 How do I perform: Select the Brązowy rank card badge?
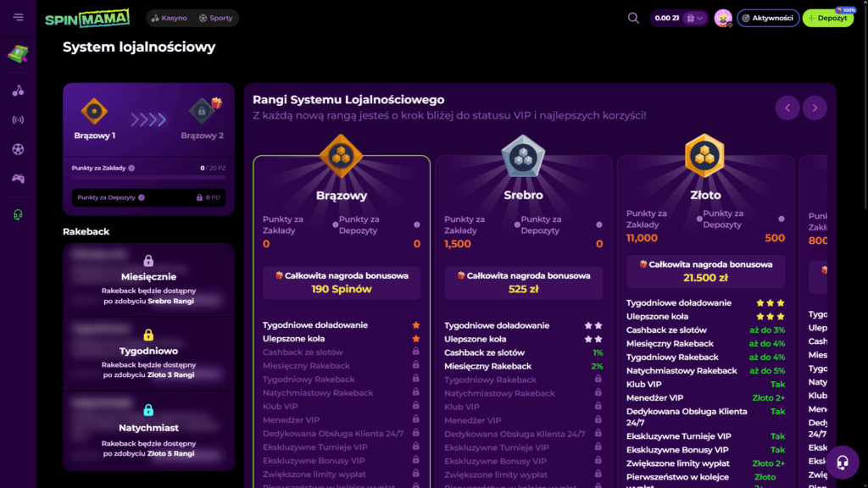coord(341,157)
